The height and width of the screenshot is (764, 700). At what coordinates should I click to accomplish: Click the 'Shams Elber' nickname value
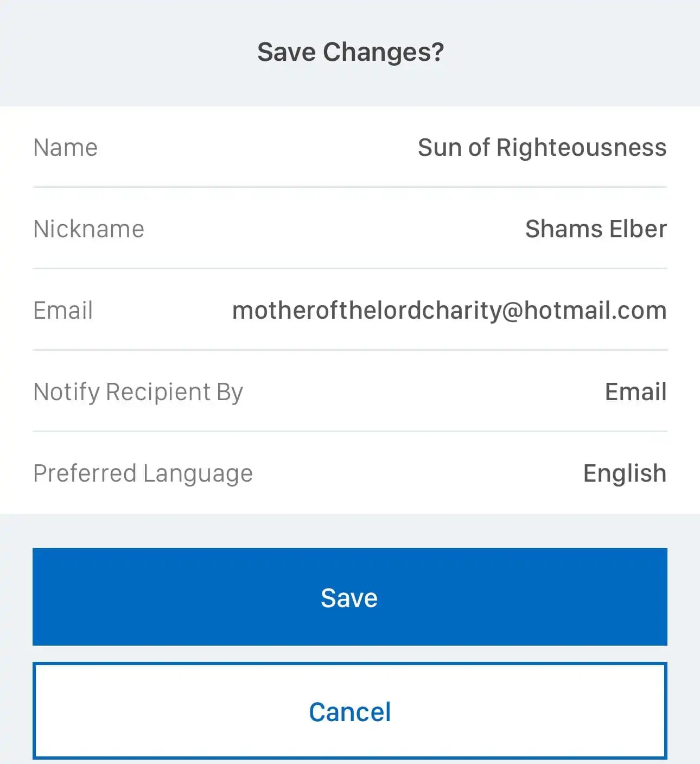(595, 229)
